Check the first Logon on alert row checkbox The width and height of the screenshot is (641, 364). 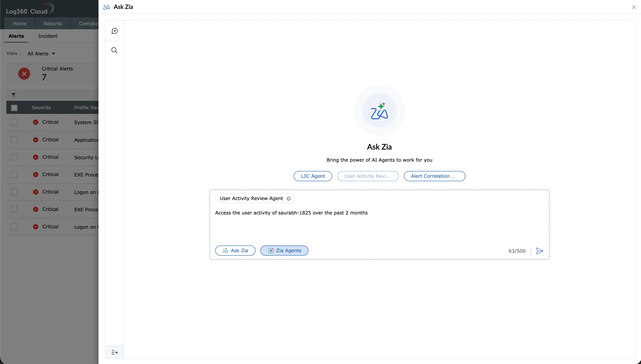tap(14, 192)
